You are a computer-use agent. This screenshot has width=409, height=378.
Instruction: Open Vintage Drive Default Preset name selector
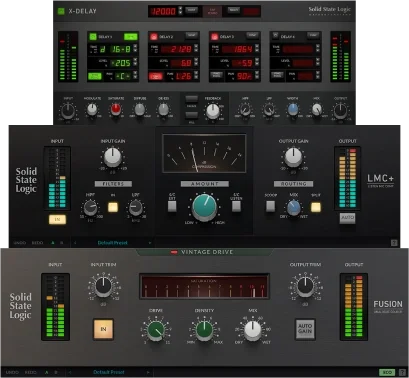click(109, 372)
